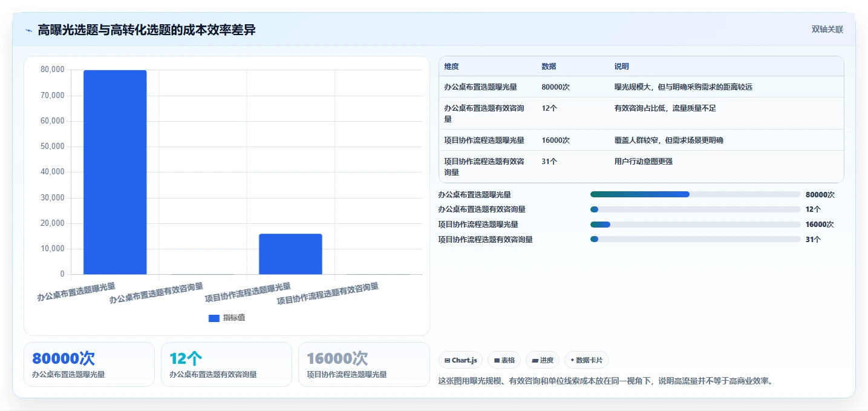
Task: Click the 进度 tag icon
Action: coord(535,360)
